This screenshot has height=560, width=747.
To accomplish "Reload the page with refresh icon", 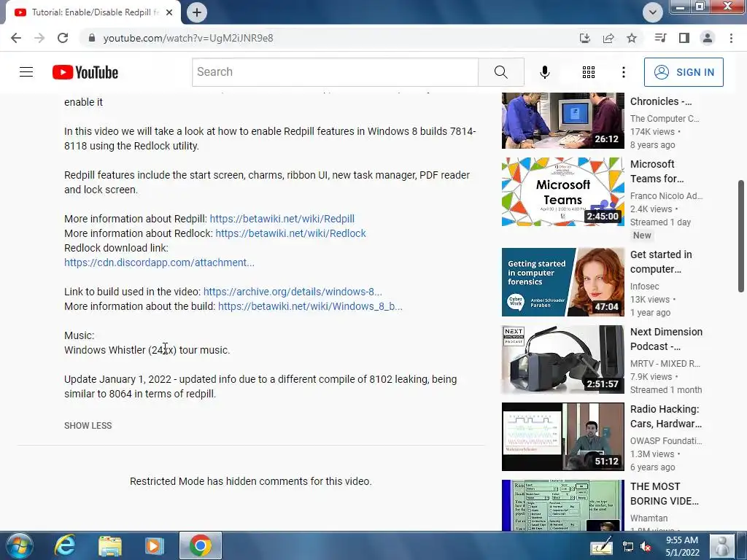I will [x=63, y=38].
